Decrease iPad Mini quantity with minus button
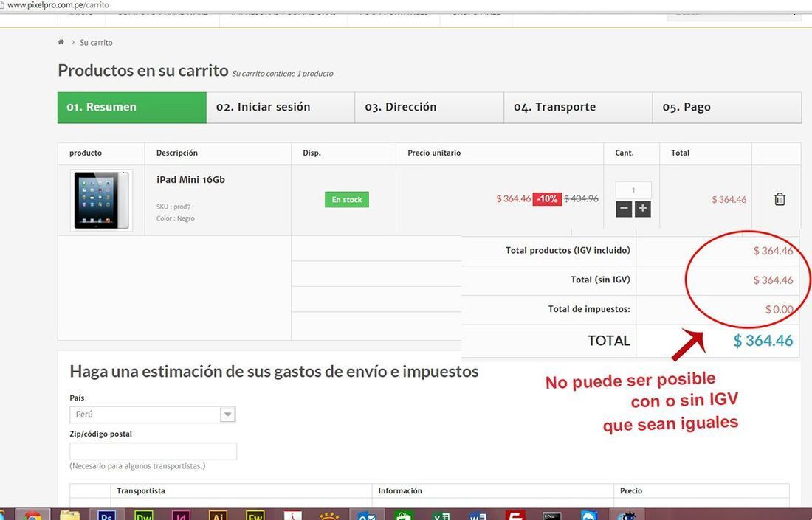The height and width of the screenshot is (520, 812). [624, 209]
